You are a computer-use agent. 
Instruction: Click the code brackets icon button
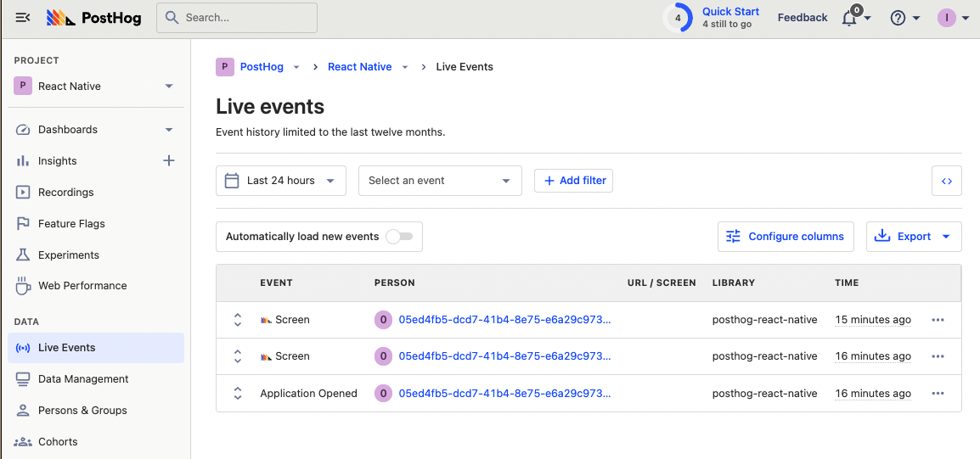[946, 181]
